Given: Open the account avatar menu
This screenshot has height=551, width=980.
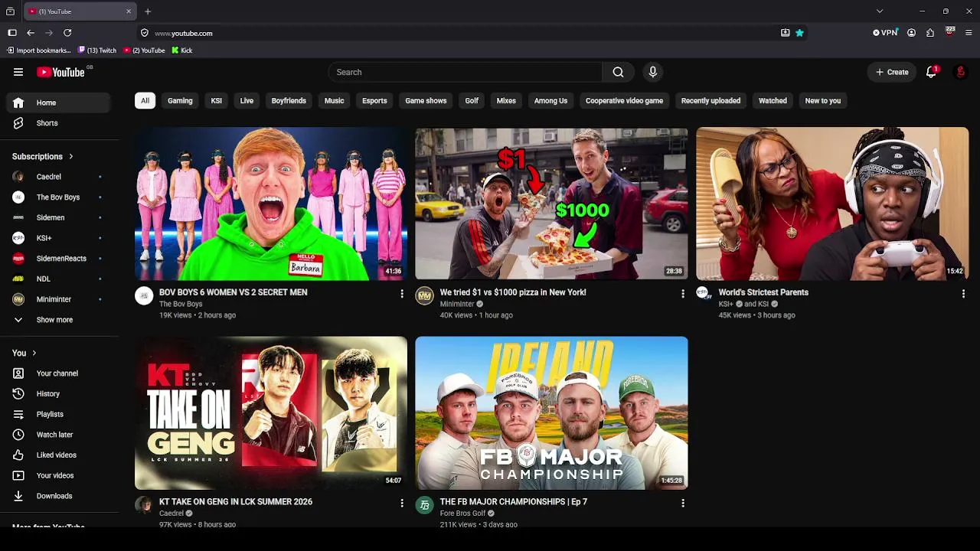Looking at the screenshot, I should pos(960,72).
